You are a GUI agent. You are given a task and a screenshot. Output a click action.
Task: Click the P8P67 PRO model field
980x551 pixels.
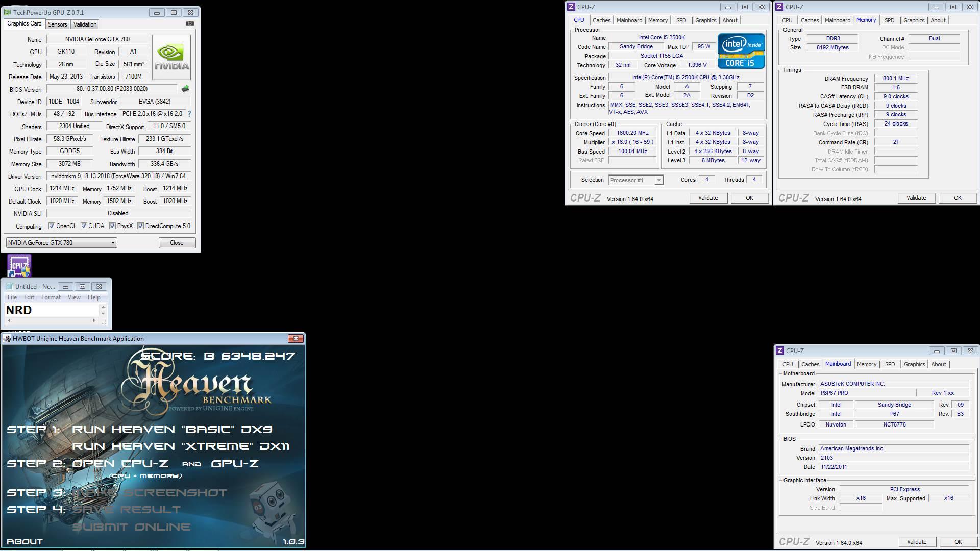pos(867,393)
